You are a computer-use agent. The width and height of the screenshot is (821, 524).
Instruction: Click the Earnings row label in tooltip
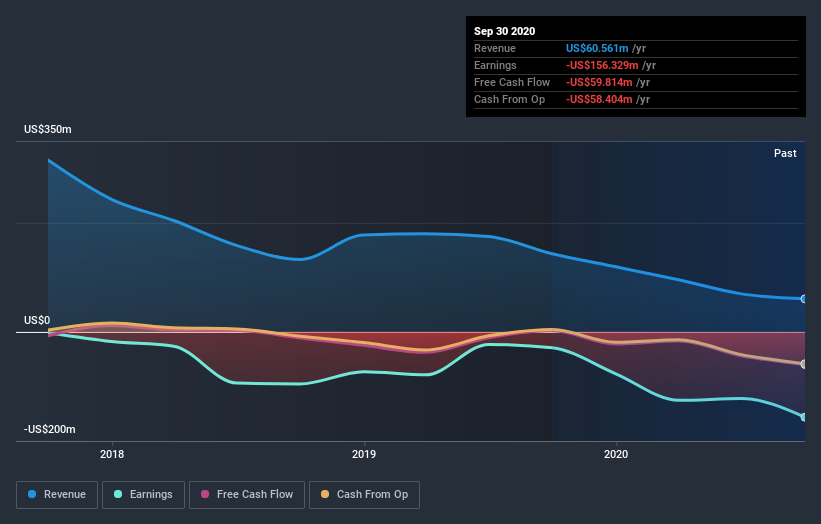pyautogui.click(x=495, y=65)
